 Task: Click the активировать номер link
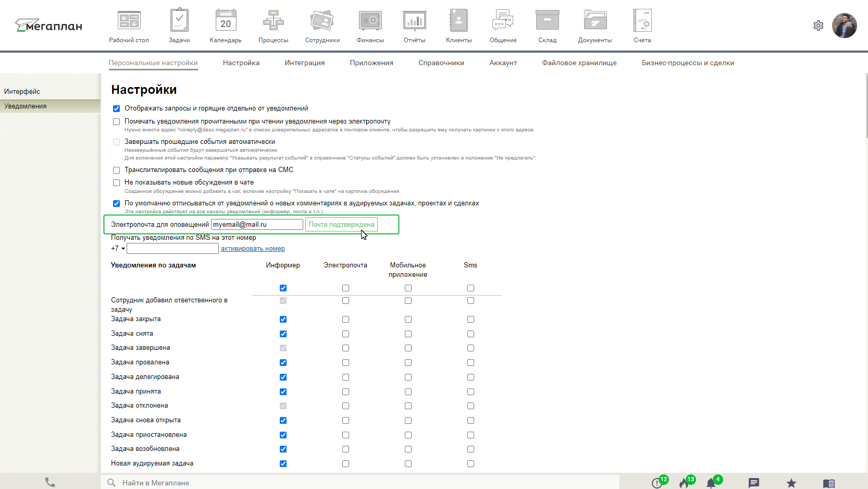[253, 249]
